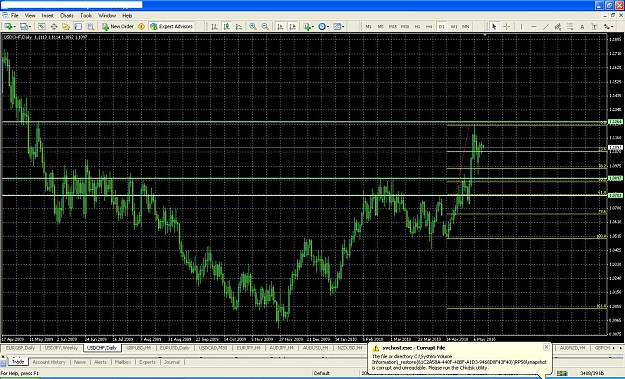625x379 pixels.
Task: Switch timeframe to H4
Action: (429, 26)
